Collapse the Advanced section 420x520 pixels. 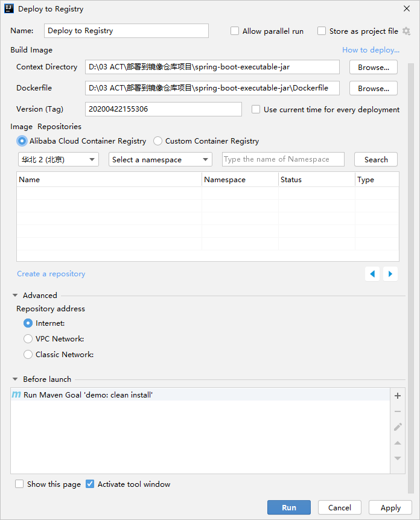15,295
